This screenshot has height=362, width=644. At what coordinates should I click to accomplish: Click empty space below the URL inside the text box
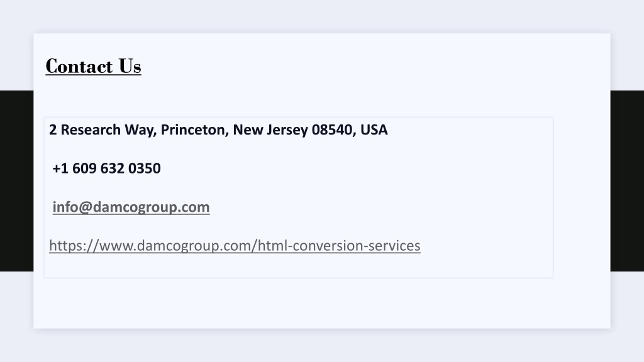299,266
